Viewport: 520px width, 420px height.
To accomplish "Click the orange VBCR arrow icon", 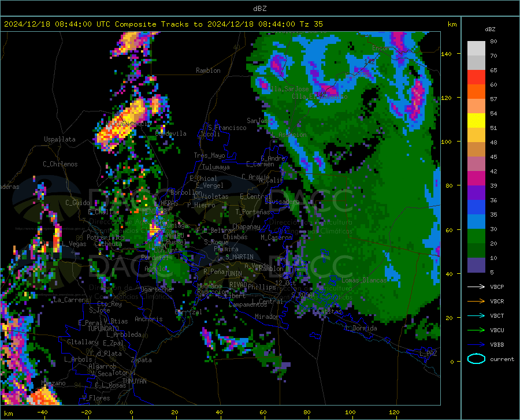I will 476,302.
